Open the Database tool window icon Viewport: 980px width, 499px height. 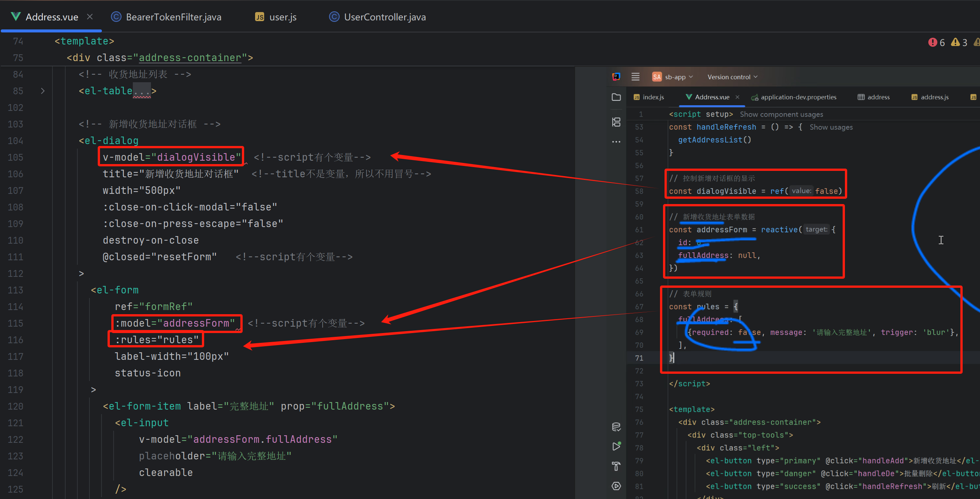click(616, 427)
